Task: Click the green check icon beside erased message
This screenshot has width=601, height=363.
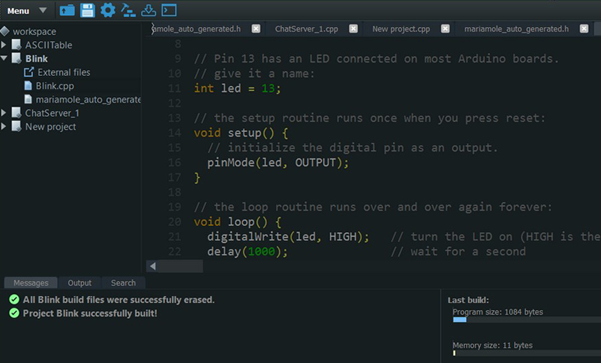Action: 14,299
